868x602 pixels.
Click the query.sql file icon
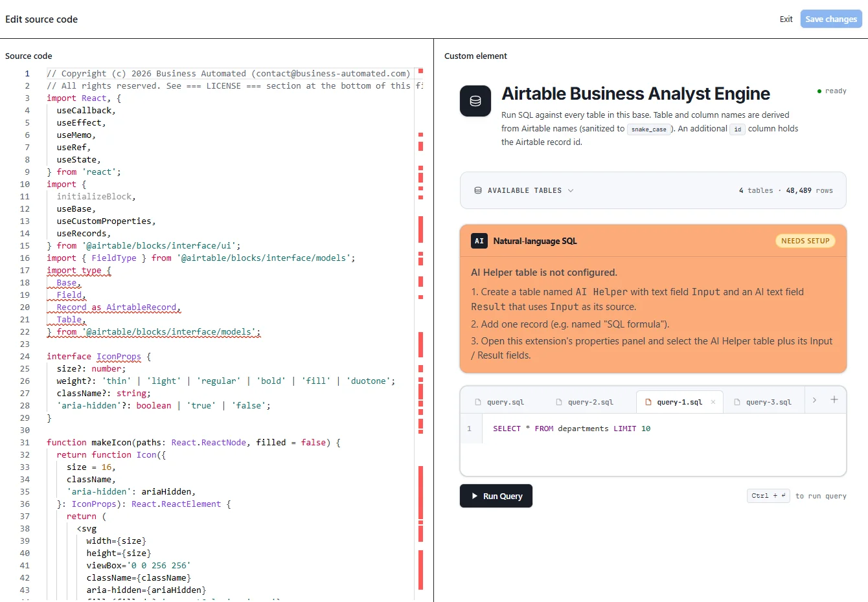[x=478, y=402]
